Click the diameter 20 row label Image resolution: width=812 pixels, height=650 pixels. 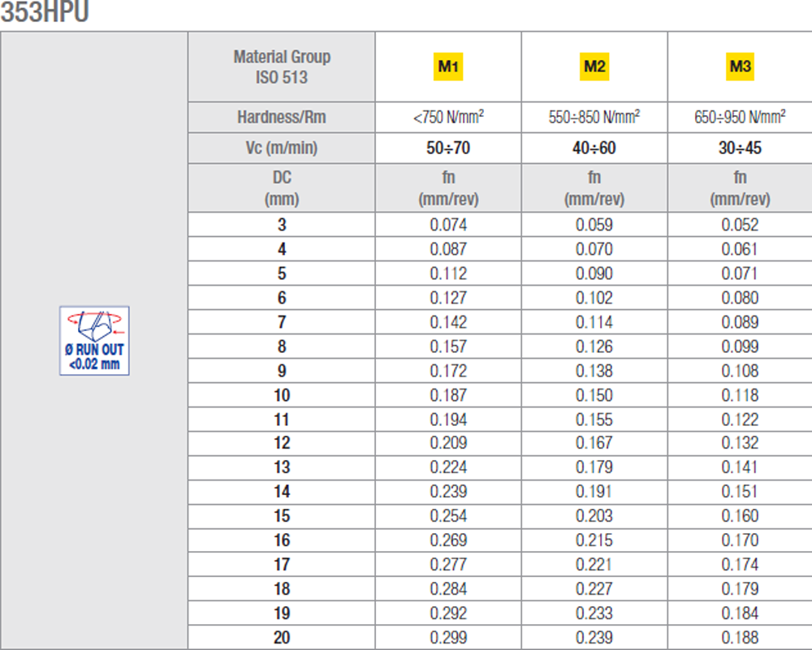pyautogui.click(x=282, y=637)
